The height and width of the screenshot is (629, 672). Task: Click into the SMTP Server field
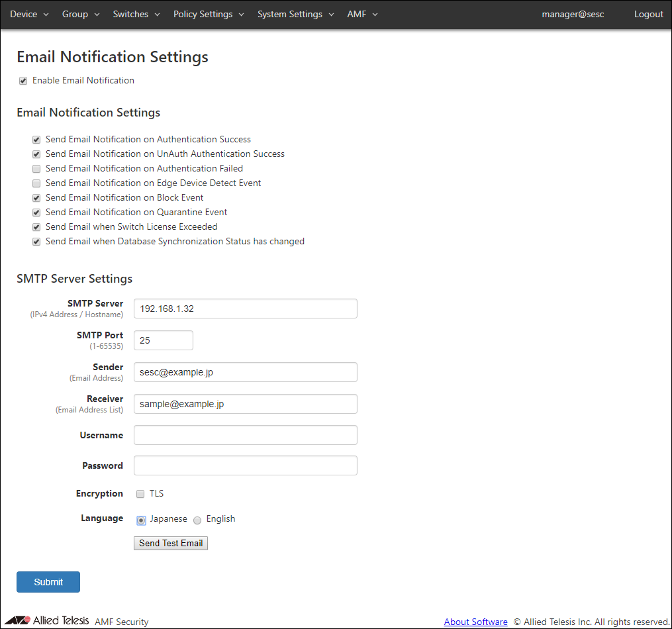pos(245,309)
